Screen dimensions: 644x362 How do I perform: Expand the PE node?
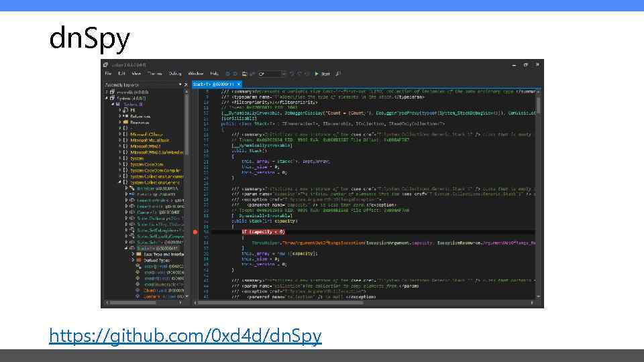point(120,110)
